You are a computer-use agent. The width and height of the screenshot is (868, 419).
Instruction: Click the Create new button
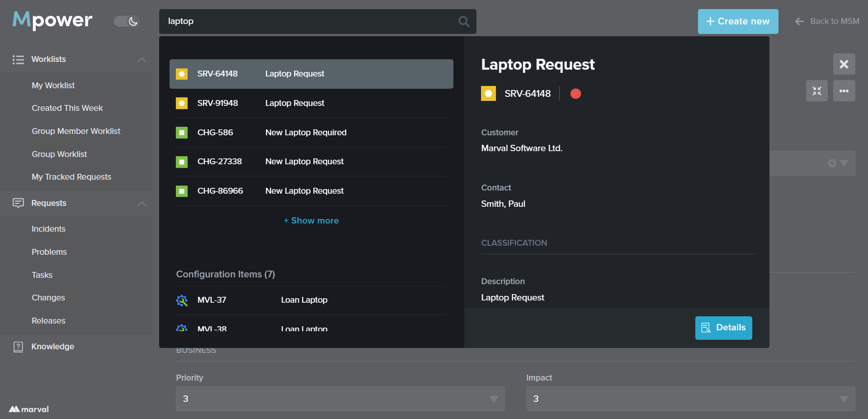[738, 21]
